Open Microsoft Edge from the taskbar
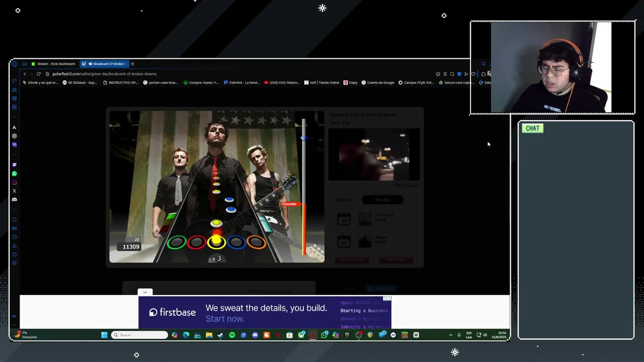Image resolution: width=644 pixels, height=362 pixels. click(186, 335)
